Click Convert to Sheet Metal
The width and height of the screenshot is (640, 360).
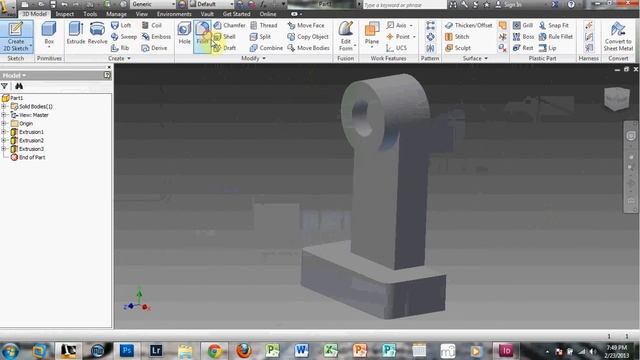point(618,36)
